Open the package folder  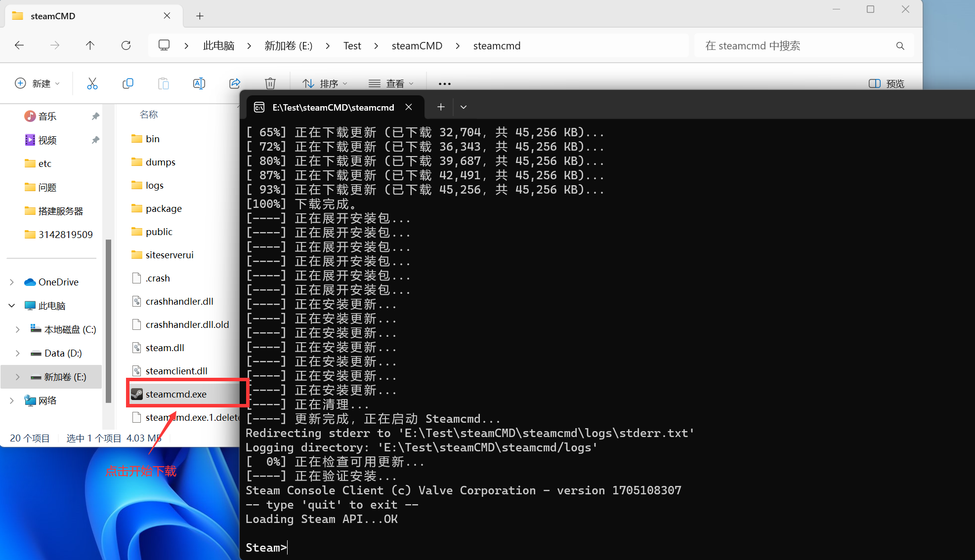point(163,208)
